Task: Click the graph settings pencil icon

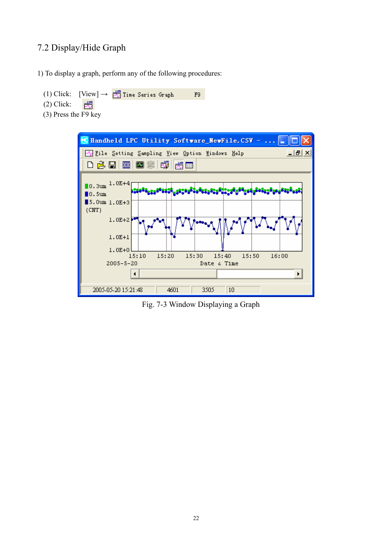Action: click(x=165, y=165)
